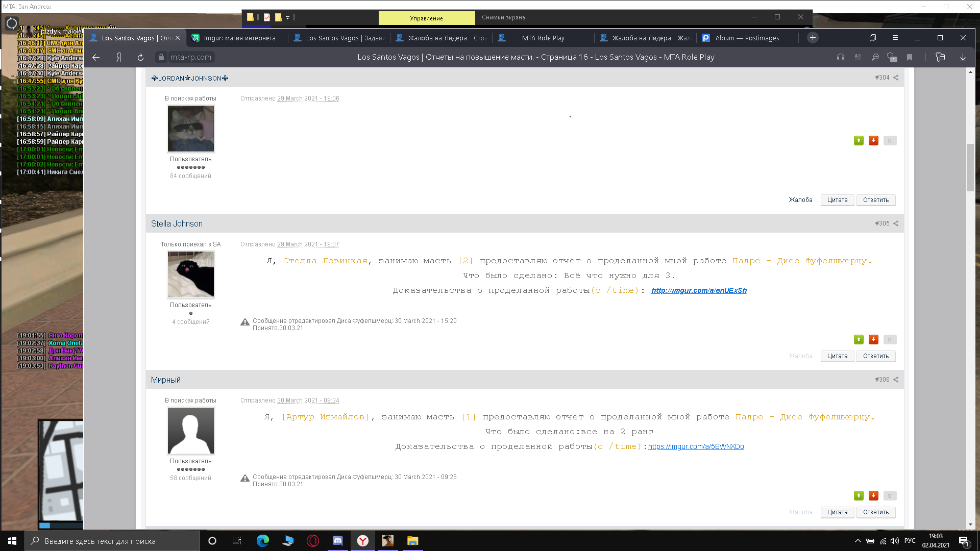Click the Yandex 'Я' home icon
This screenshot has width=980, height=551.
118,57
